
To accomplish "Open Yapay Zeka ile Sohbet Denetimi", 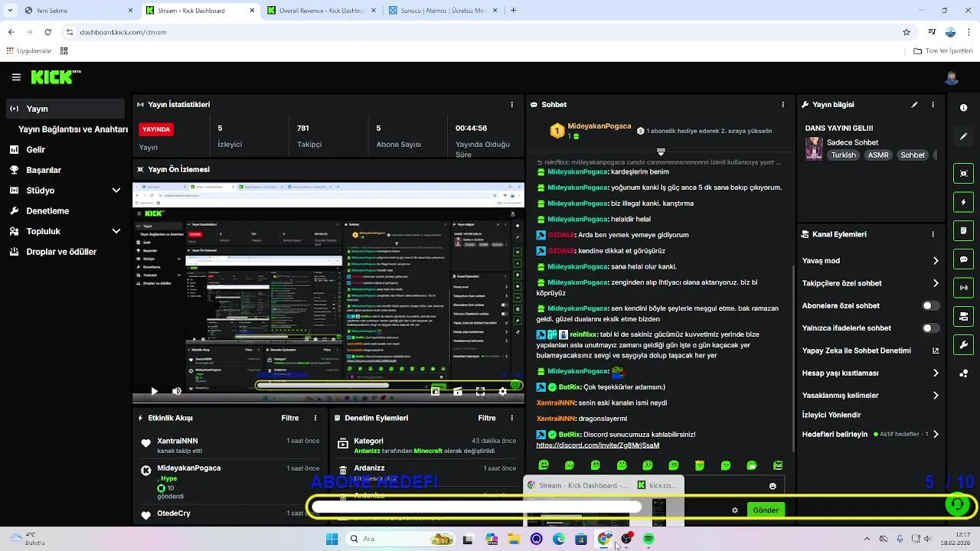I will click(871, 350).
